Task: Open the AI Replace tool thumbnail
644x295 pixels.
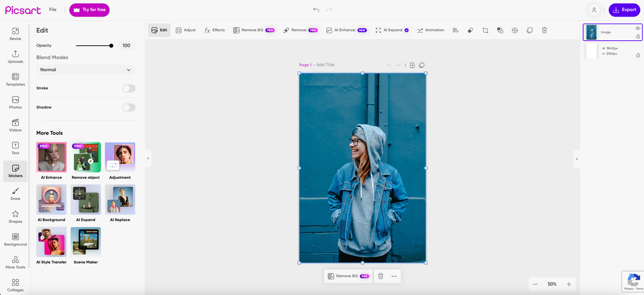Action: [120, 199]
